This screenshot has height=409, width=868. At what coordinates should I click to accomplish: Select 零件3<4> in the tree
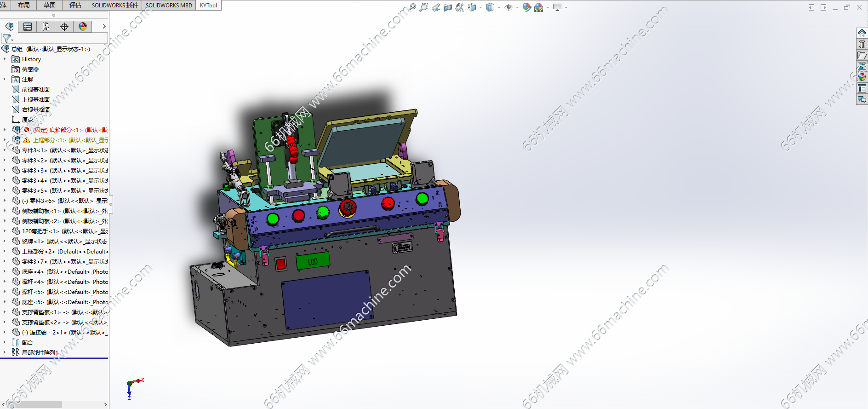[x=60, y=180]
